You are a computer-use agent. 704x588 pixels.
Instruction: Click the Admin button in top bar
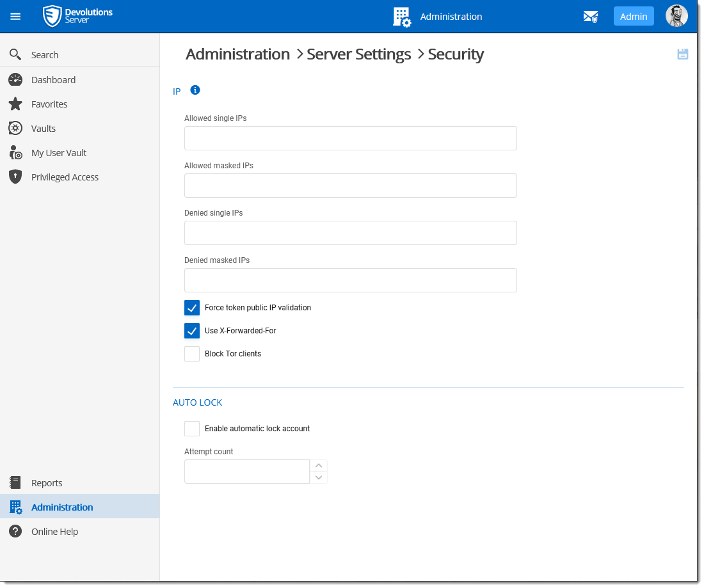tap(634, 16)
